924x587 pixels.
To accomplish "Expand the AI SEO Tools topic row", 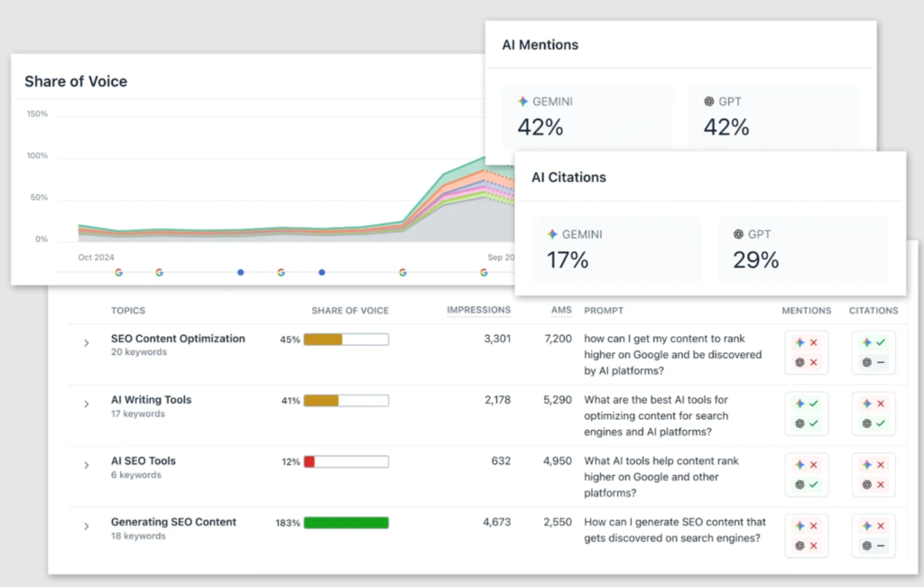I will [x=86, y=465].
